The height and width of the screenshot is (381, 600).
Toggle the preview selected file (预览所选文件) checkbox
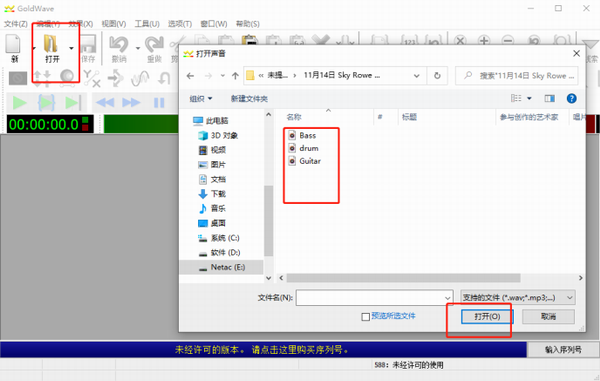point(365,317)
